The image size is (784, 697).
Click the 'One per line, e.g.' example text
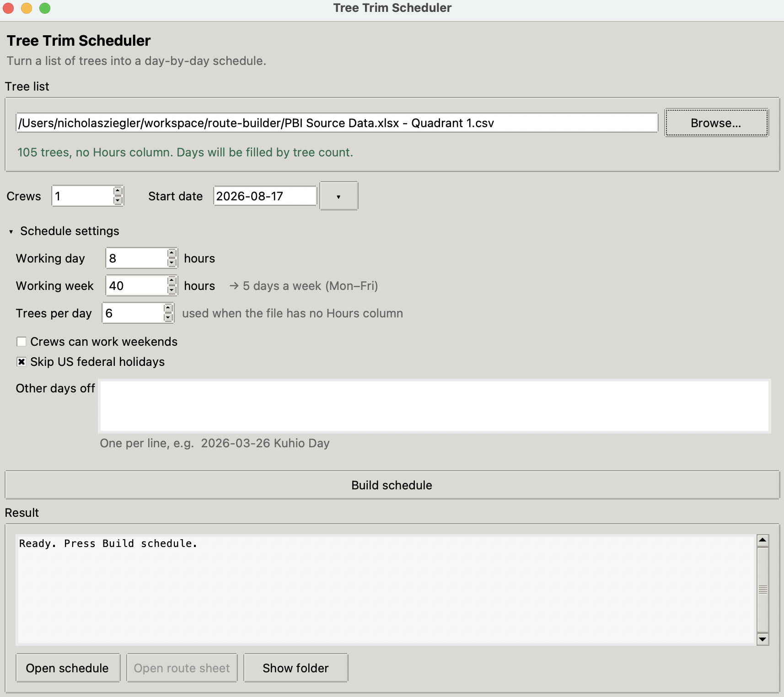pyautogui.click(x=215, y=443)
